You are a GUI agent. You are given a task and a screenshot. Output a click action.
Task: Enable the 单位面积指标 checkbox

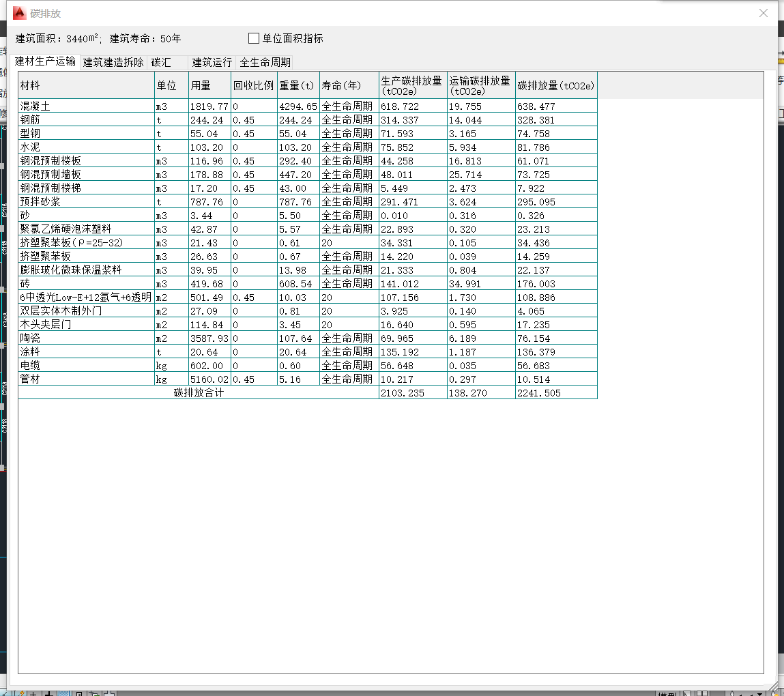pyautogui.click(x=254, y=38)
